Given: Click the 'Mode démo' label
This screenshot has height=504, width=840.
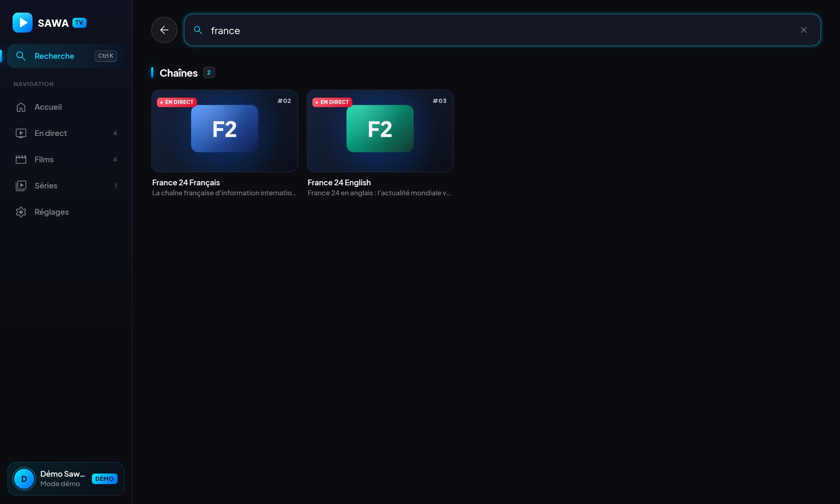Looking at the screenshot, I should tap(60, 484).
